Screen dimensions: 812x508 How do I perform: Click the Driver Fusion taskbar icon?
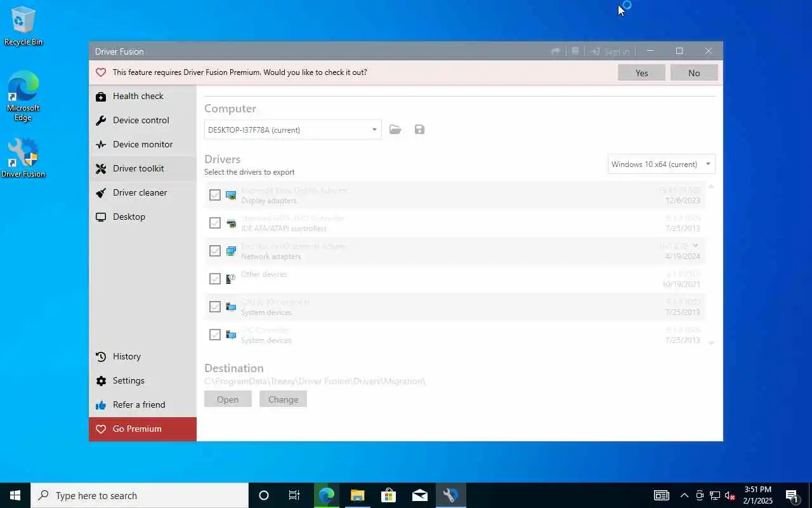pos(450,495)
